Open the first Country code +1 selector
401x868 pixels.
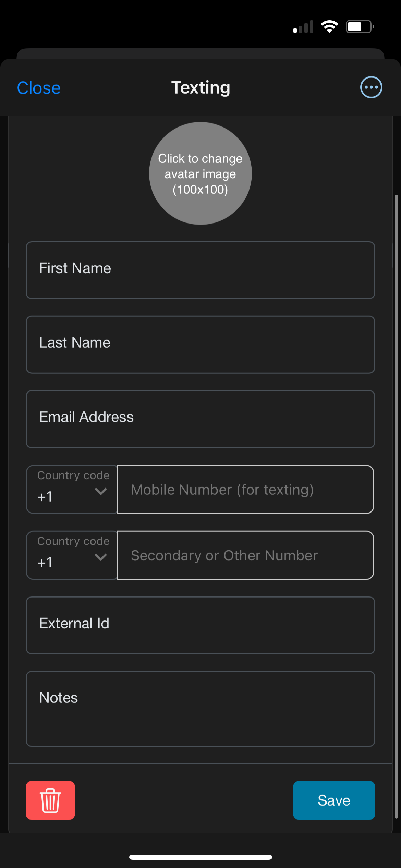(x=72, y=489)
